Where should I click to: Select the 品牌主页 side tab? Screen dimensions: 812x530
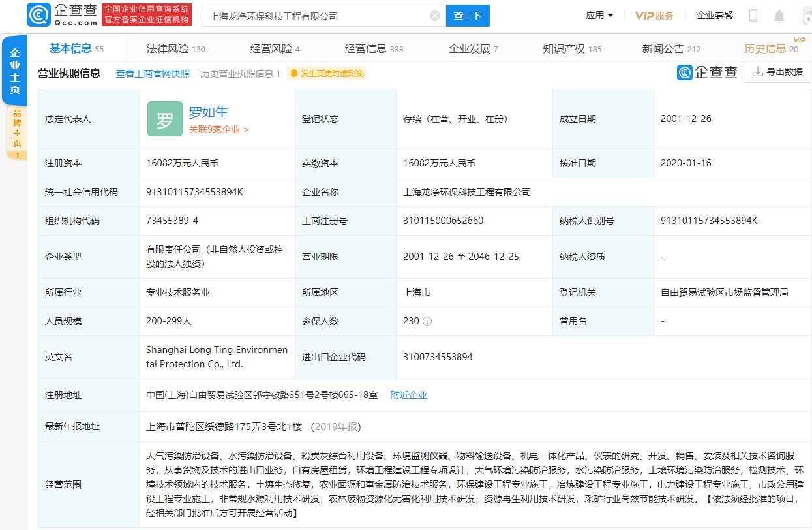pyautogui.click(x=17, y=133)
